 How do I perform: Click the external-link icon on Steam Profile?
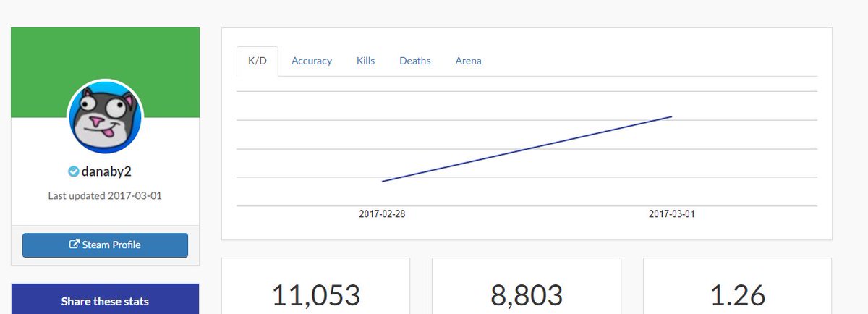point(74,245)
